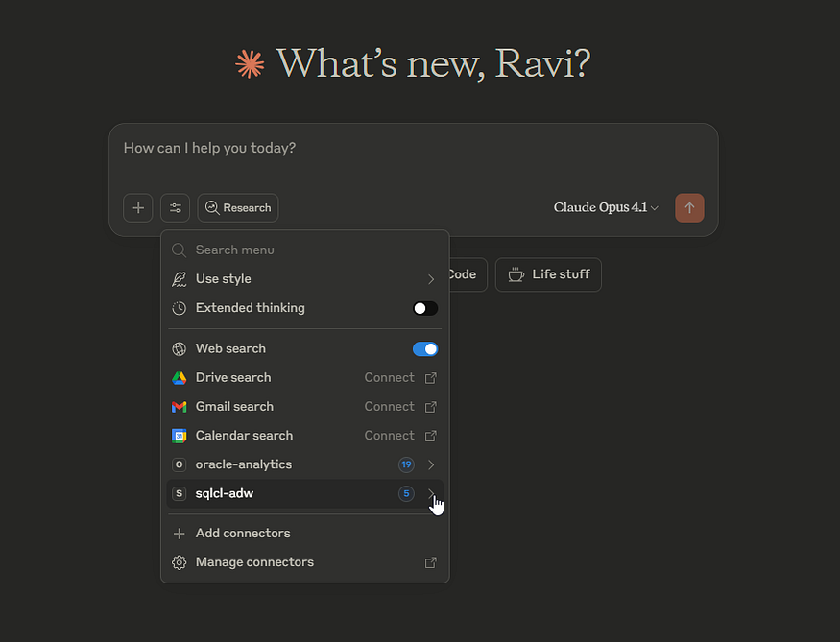840x642 pixels.
Task: Open the oracle-analytics connector entry
Action: 305,464
